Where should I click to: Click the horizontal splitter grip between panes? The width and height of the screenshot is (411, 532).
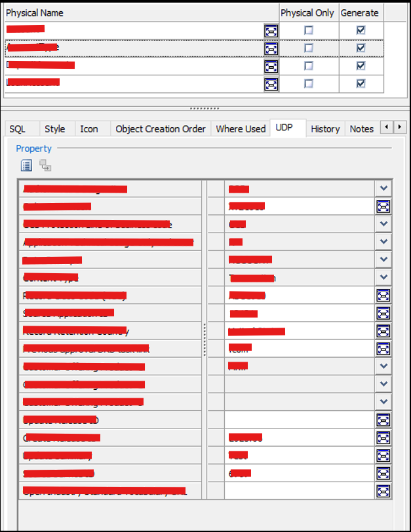[205, 109]
